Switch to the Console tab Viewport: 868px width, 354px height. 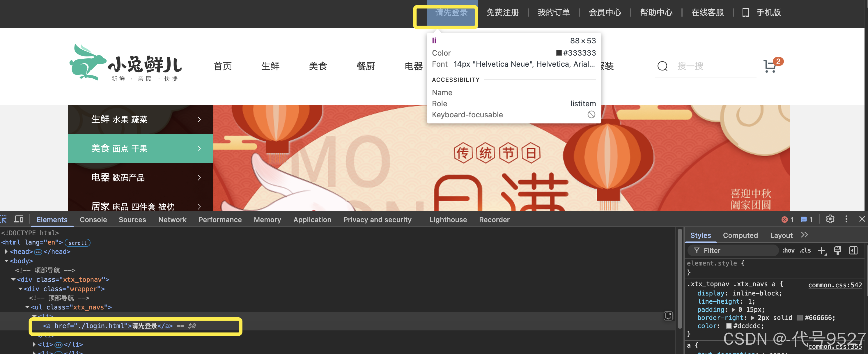pyautogui.click(x=93, y=220)
